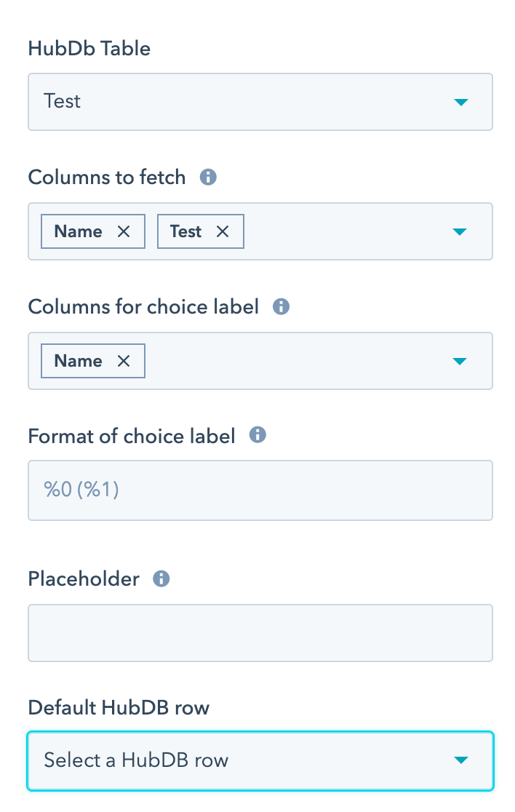Open the Default HubDB row selector

tap(260, 759)
